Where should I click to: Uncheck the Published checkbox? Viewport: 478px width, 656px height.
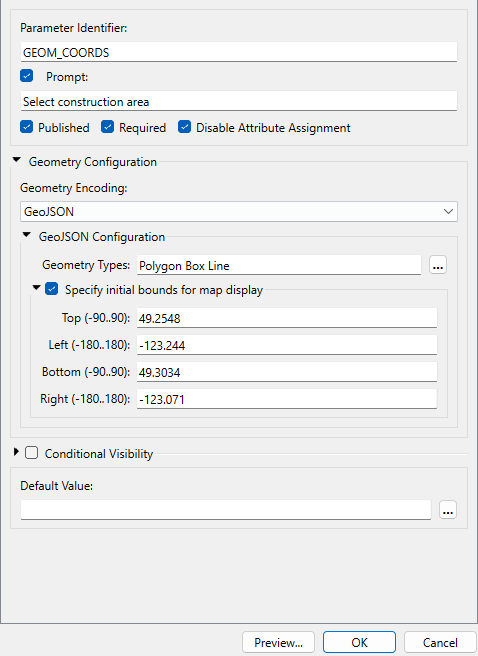[x=27, y=127]
